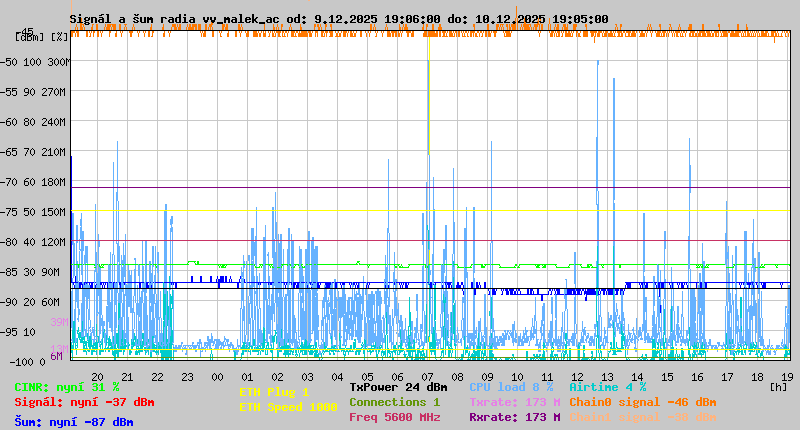Click the red 'Signál: nyní -37 dBm' legend

(84, 402)
